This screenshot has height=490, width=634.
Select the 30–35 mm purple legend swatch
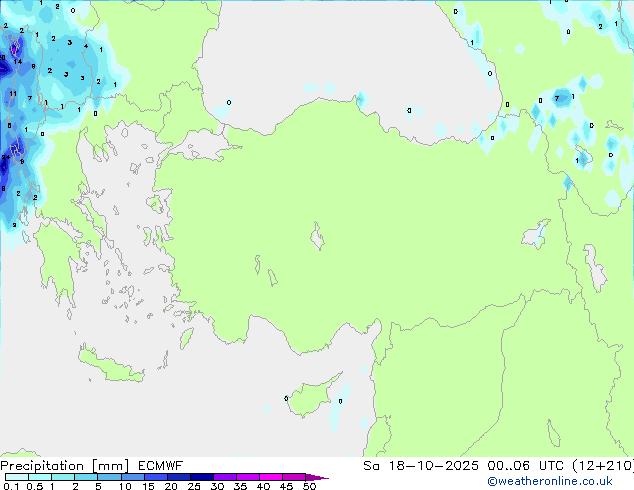[x=225, y=477]
